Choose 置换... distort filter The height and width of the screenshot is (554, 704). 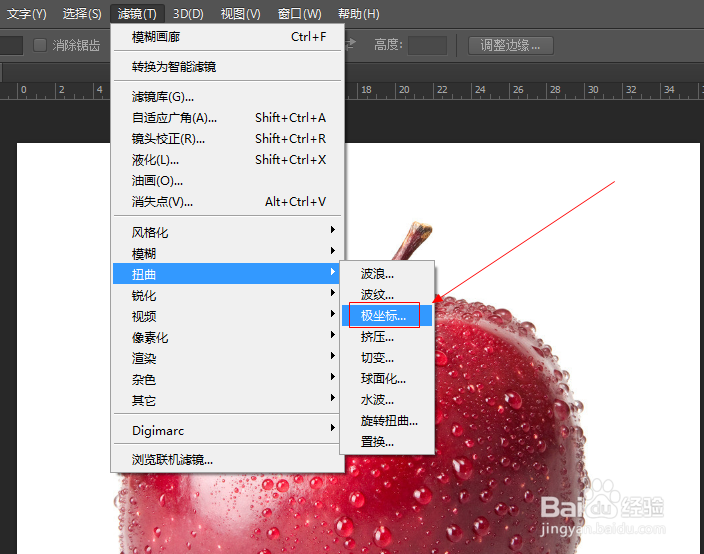pyautogui.click(x=387, y=442)
